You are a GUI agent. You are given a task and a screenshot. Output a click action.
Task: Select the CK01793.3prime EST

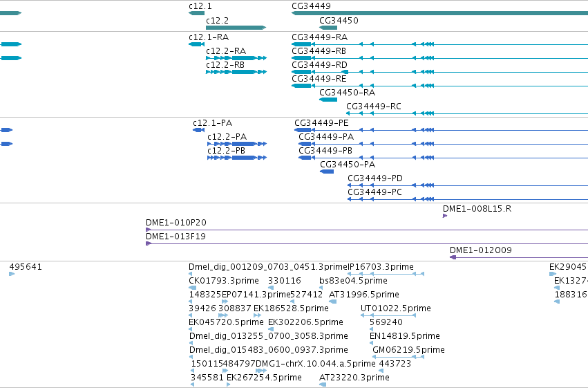coord(192,288)
